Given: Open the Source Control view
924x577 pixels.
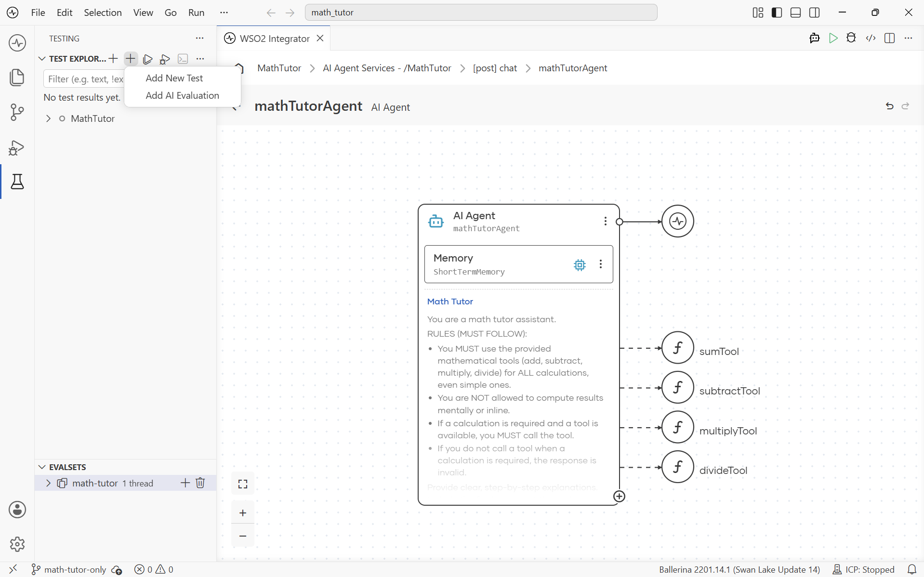Looking at the screenshot, I should click(x=17, y=112).
